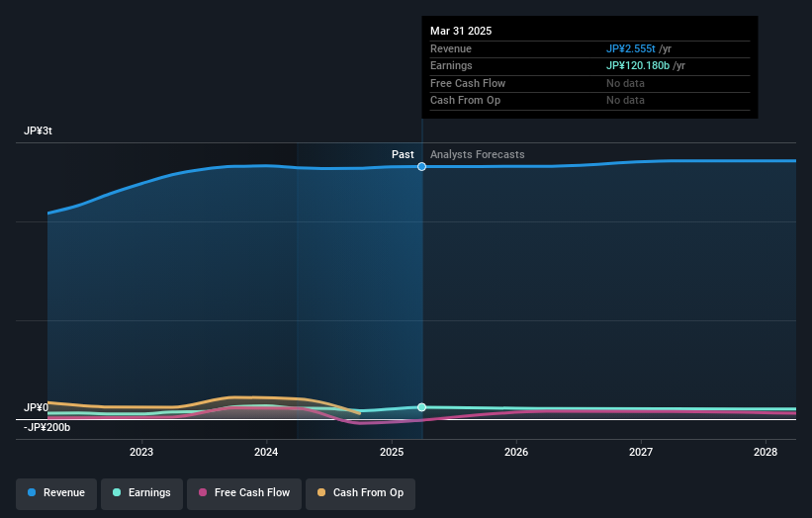Click the Free Cash Flow tooltip row label
The height and width of the screenshot is (518, 812).
click(468, 83)
